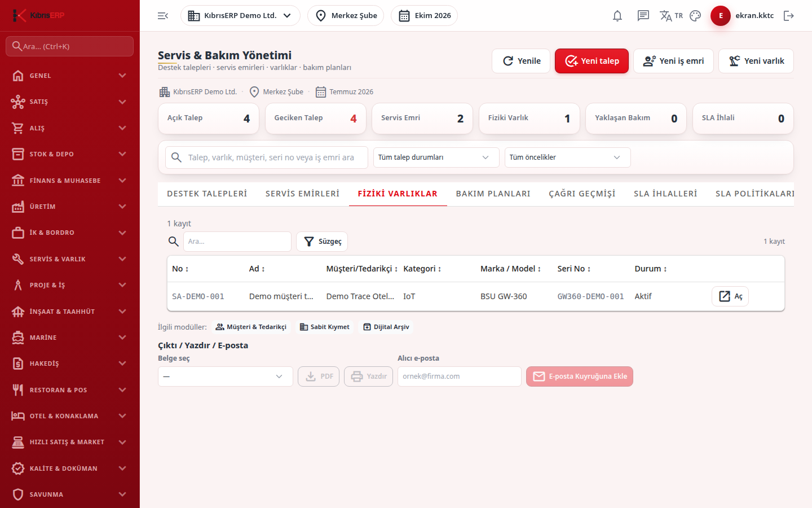
Task: Click the Genel home icon in sidebar
Action: (18, 76)
